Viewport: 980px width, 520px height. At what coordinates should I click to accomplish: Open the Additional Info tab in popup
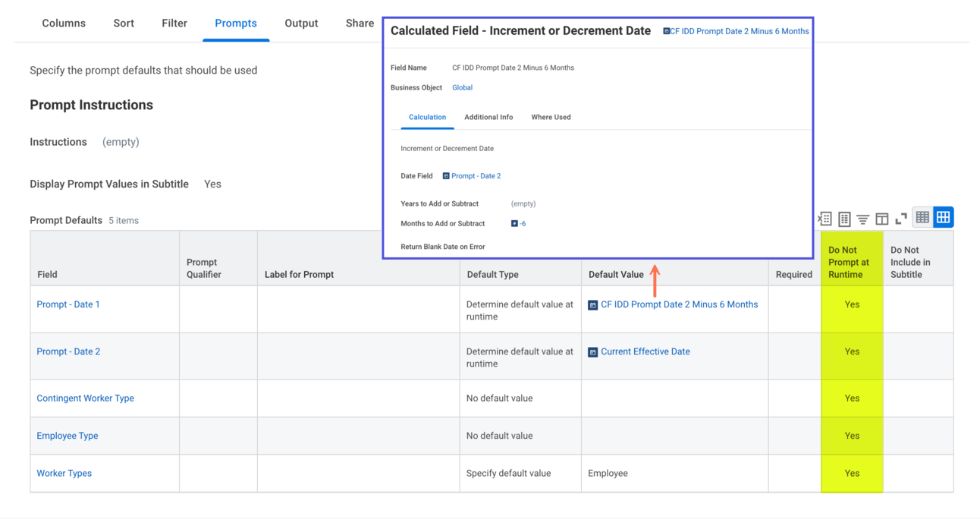488,118
